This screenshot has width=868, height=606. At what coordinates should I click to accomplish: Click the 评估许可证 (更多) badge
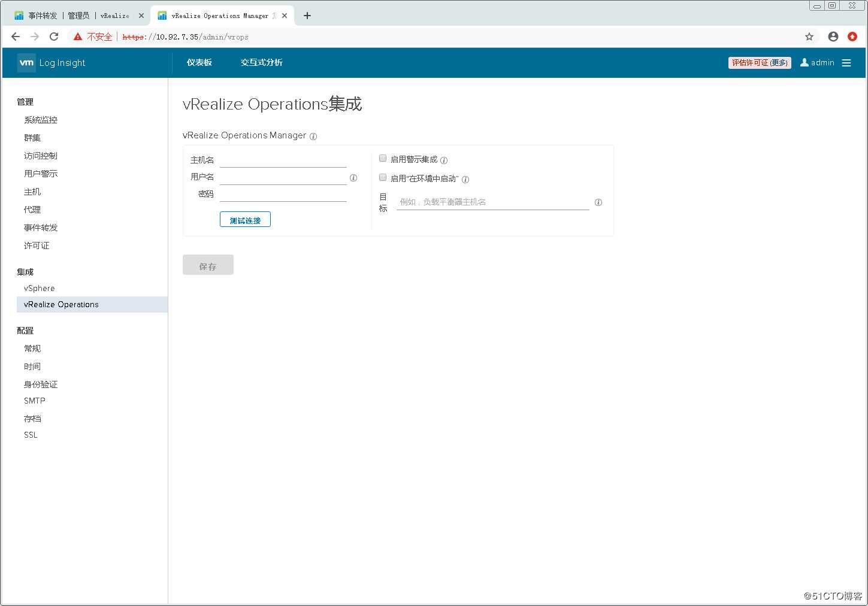760,63
